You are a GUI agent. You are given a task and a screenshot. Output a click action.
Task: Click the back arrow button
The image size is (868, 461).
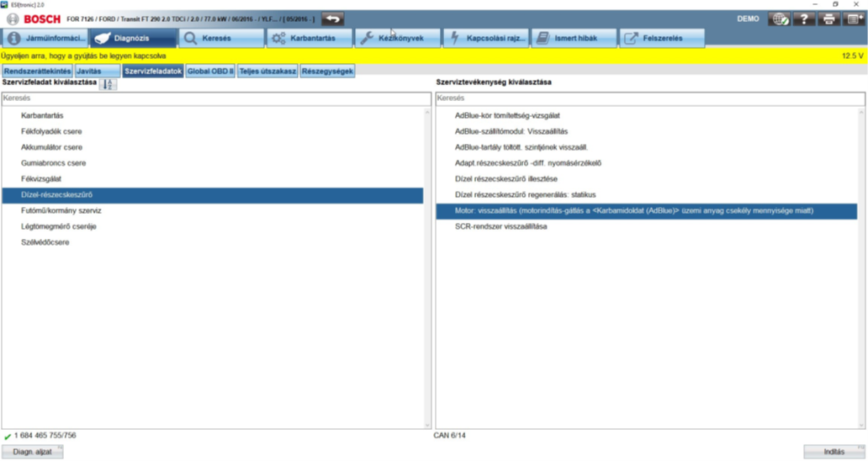click(x=333, y=19)
